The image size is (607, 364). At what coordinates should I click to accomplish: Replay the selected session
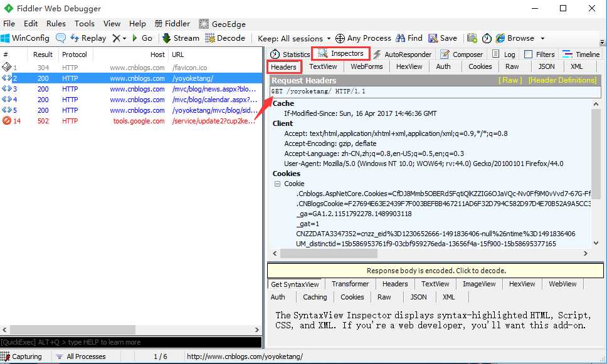(x=88, y=38)
